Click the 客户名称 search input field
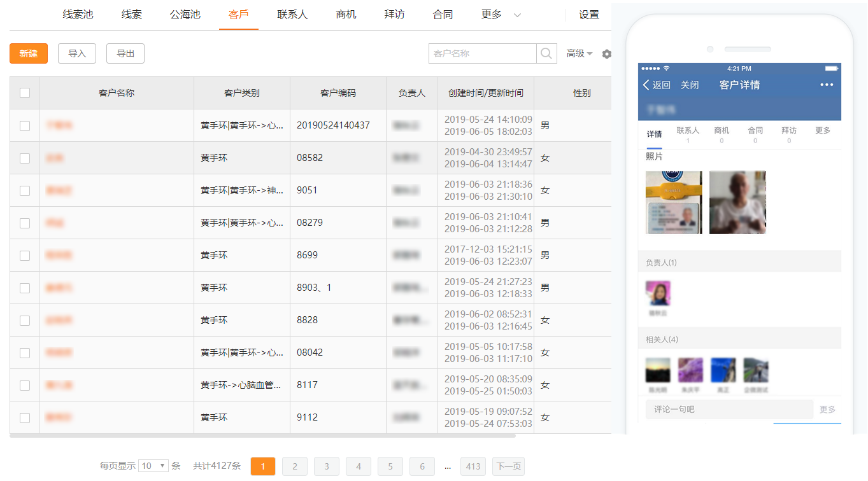The width and height of the screenshot is (868, 481). pos(483,53)
